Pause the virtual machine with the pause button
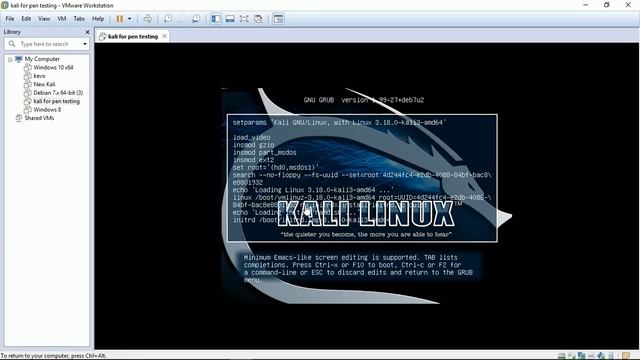 click(120, 19)
